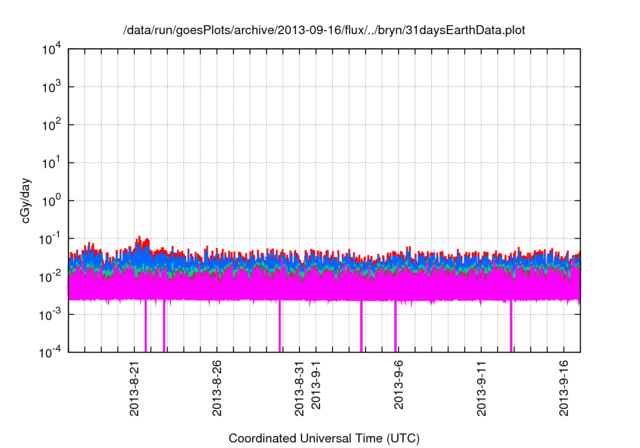Image resolution: width=640 pixels, height=448 pixels.
Task: Click the 2013-9-16 date label
Action: pos(564,388)
